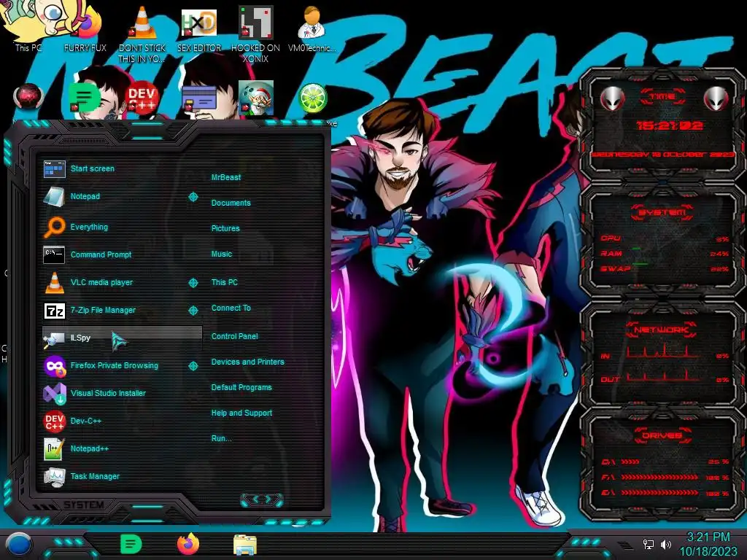Open the Start screen entry
The width and height of the screenshot is (747, 560).
pyautogui.click(x=122, y=168)
